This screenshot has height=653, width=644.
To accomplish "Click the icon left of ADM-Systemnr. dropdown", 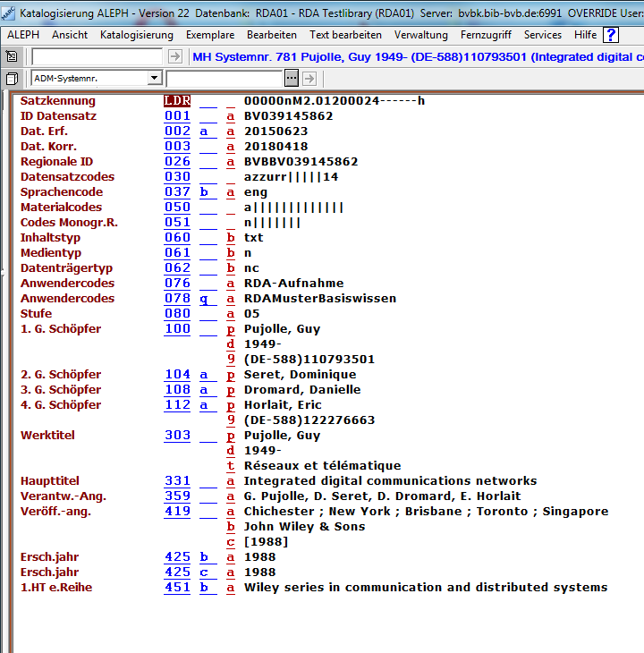I will [x=12, y=79].
